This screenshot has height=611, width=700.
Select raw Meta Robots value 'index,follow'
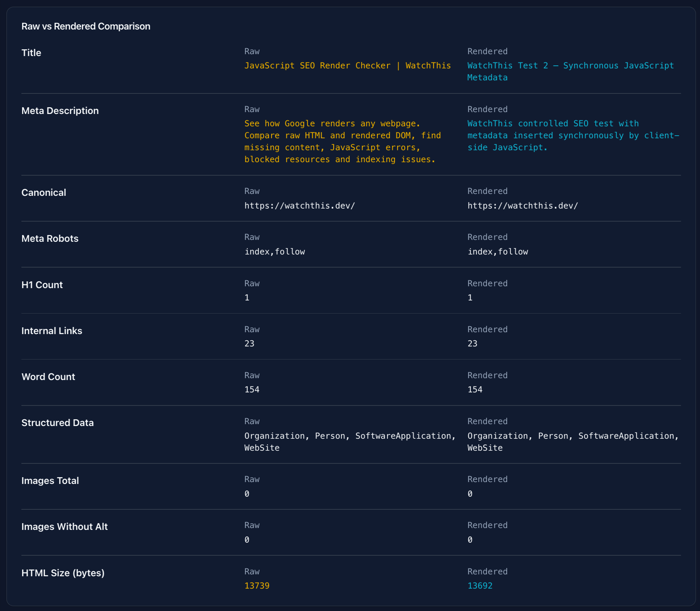click(274, 252)
